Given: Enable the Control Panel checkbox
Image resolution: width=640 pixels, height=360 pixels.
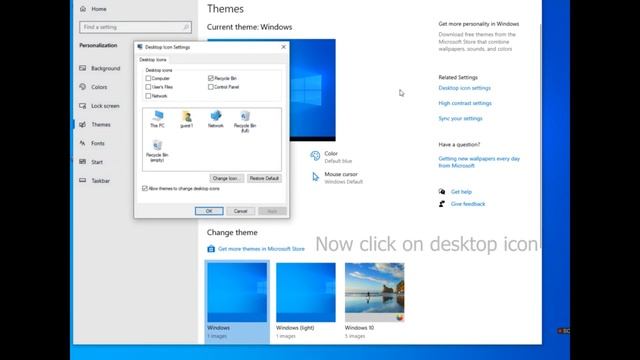Looking at the screenshot, I should pos(211,87).
